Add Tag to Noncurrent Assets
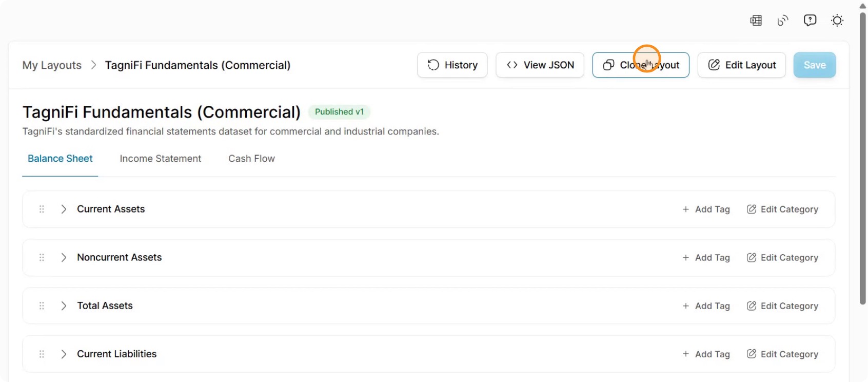Screen dimensions: 868x382 [706, 257]
